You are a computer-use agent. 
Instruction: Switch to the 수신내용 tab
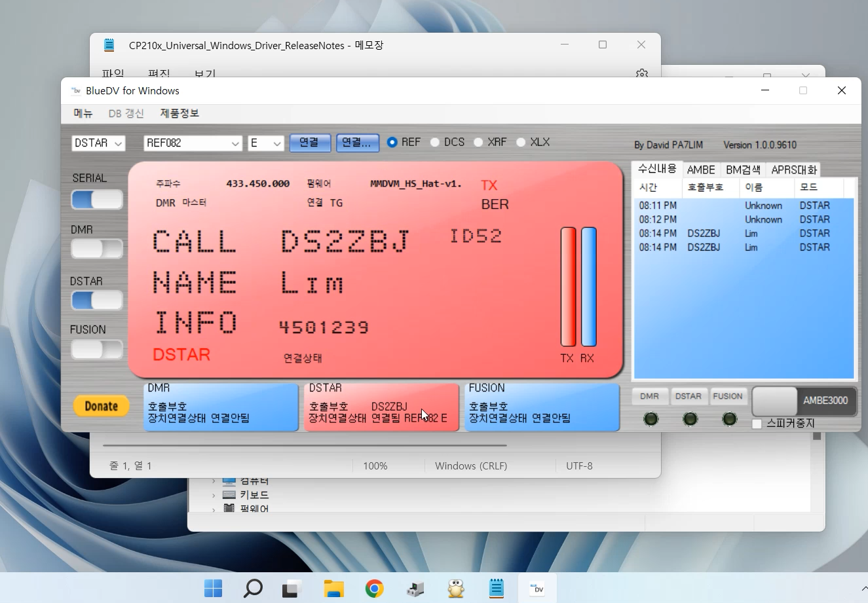pyautogui.click(x=657, y=169)
